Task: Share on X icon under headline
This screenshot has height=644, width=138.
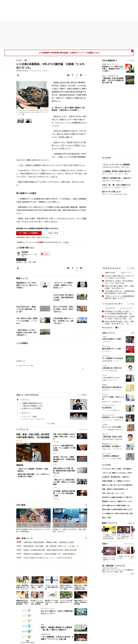Action: 77,75
